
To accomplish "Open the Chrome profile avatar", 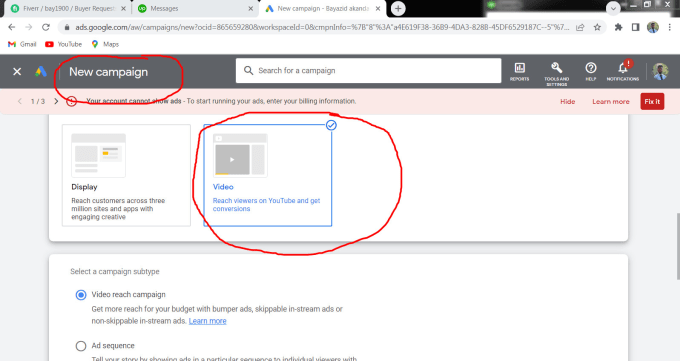I will (x=653, y=27).
